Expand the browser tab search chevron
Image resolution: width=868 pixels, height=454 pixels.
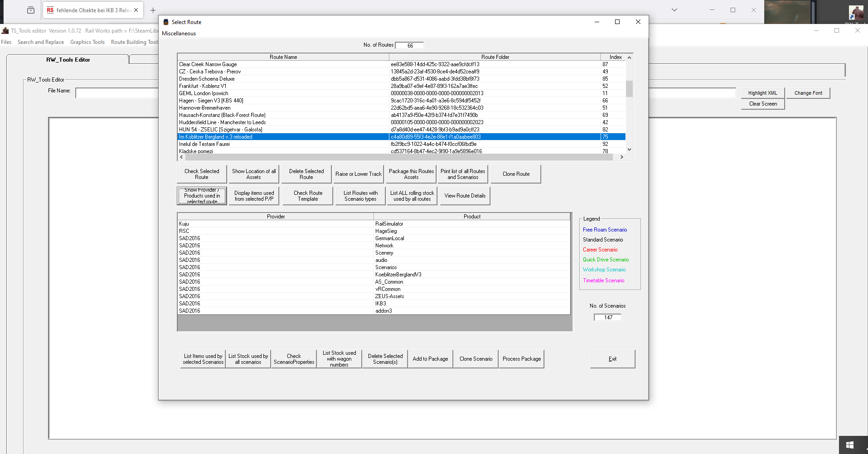click(674, 10)
